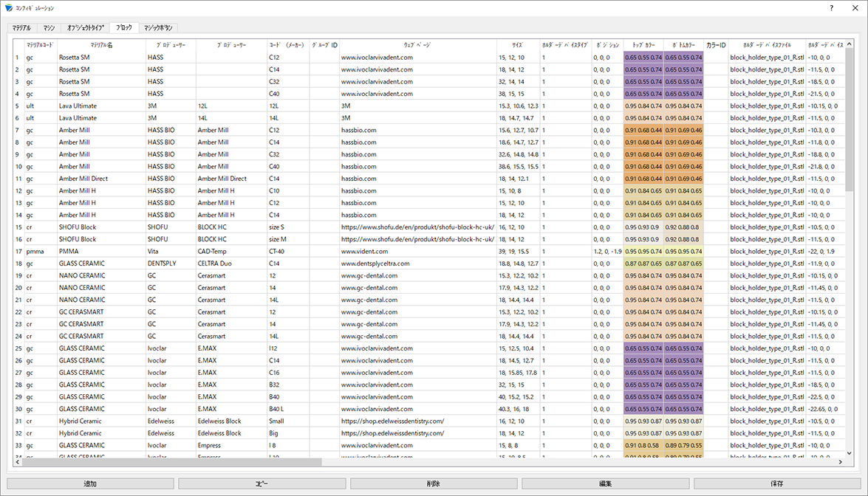Click the ウェブページ column header

[x=418, y=45]
